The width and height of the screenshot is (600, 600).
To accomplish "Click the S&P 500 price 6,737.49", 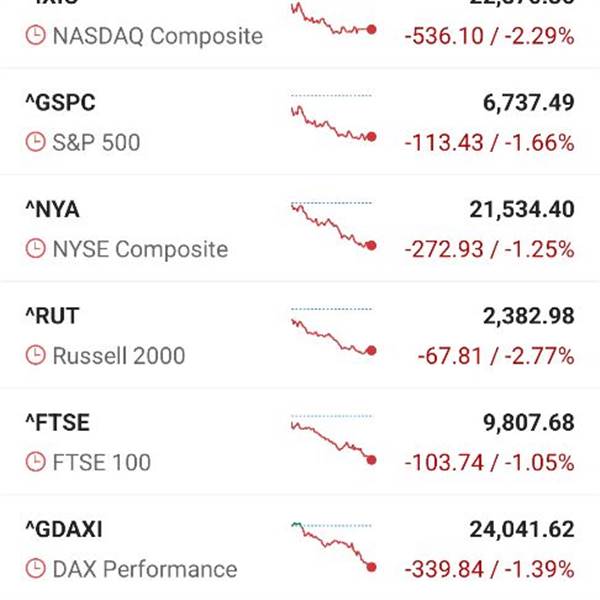I will 521,102.
